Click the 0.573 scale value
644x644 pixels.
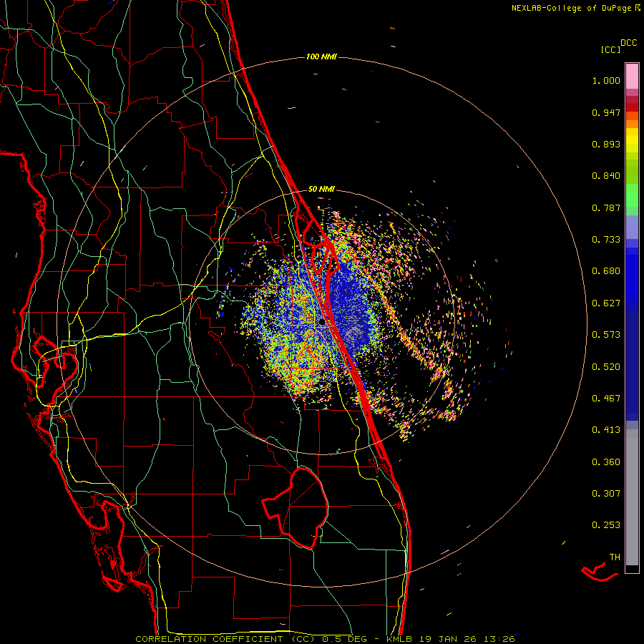tap(606, 335)
